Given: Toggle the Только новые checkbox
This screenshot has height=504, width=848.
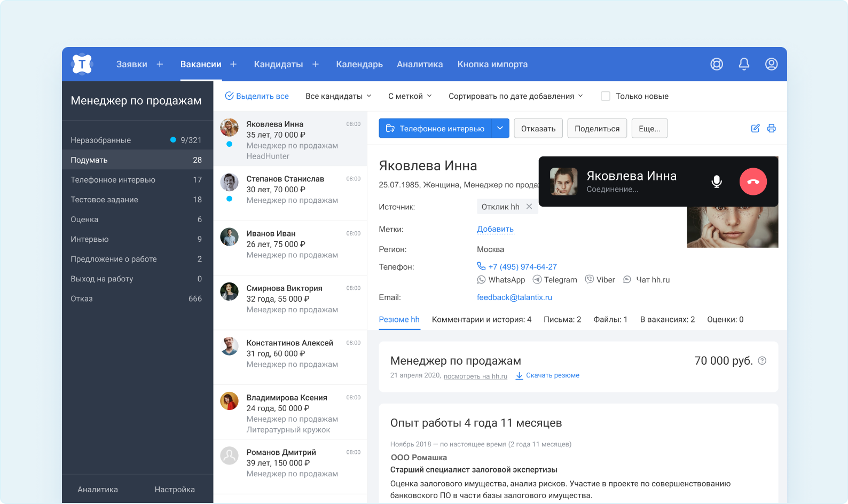Looking at the screenshot, I should pos(606,96).
